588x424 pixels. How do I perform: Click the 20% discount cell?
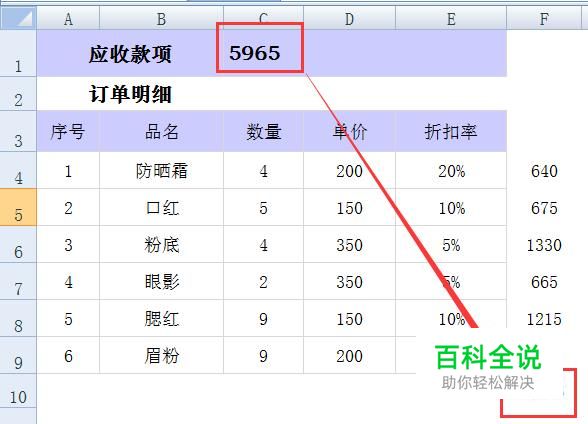451,170
